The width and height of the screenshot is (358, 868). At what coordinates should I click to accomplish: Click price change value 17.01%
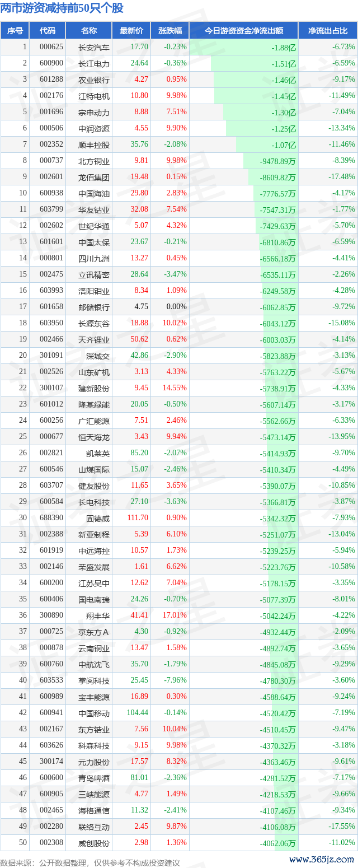[176, 615]
